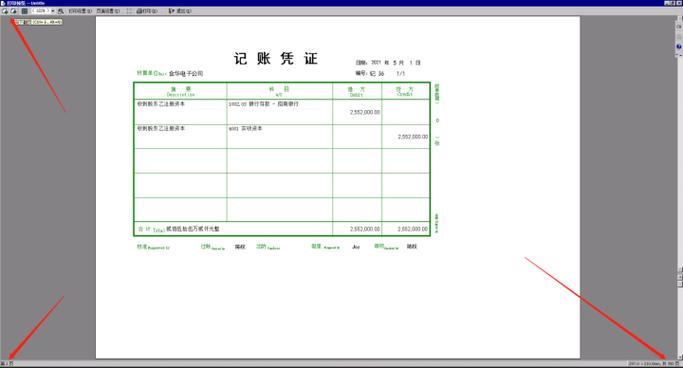Click the small icon at status bar far right
Image resolution: width=683 pixels, height=368 pixels.
[x=677, y=364]
